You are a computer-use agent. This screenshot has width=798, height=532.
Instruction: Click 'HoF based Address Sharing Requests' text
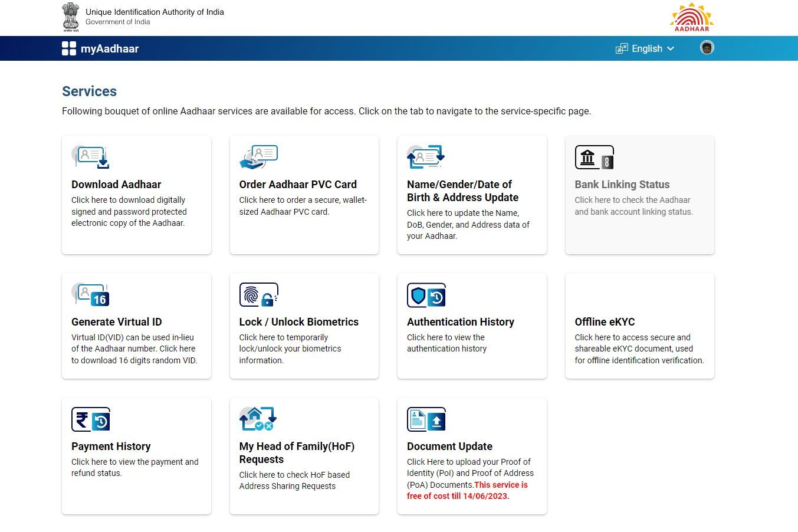(294, 481)
